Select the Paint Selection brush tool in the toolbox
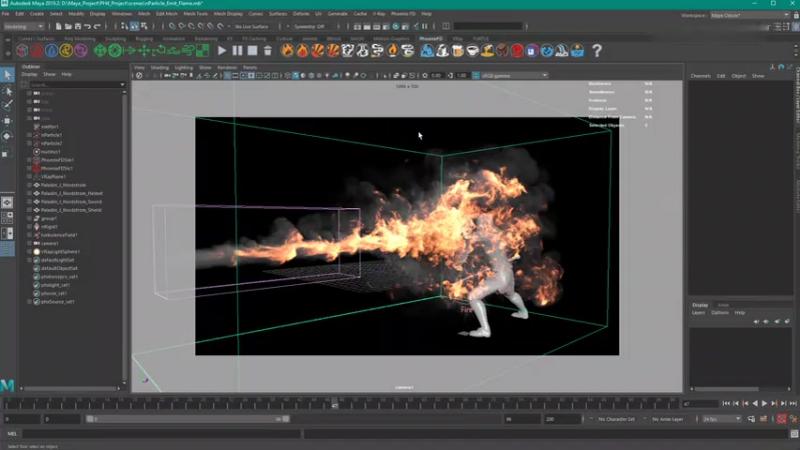 tap(8, 104)
